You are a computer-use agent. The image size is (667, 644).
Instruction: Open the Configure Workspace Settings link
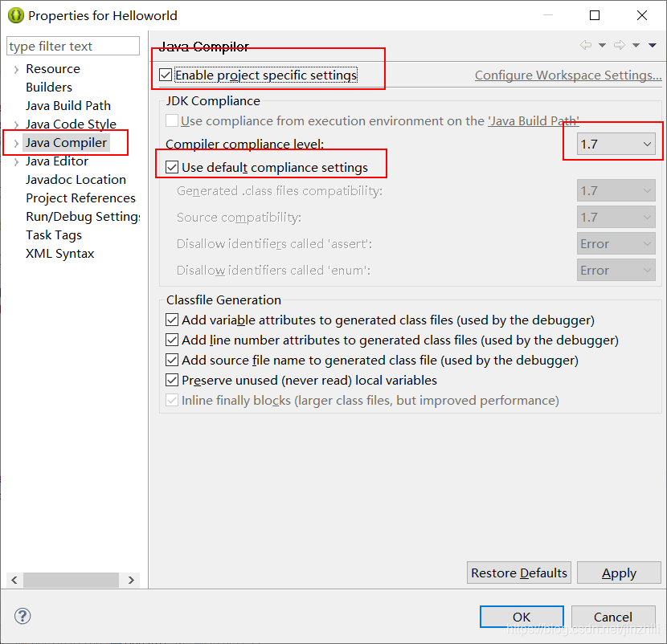point(567,75)
